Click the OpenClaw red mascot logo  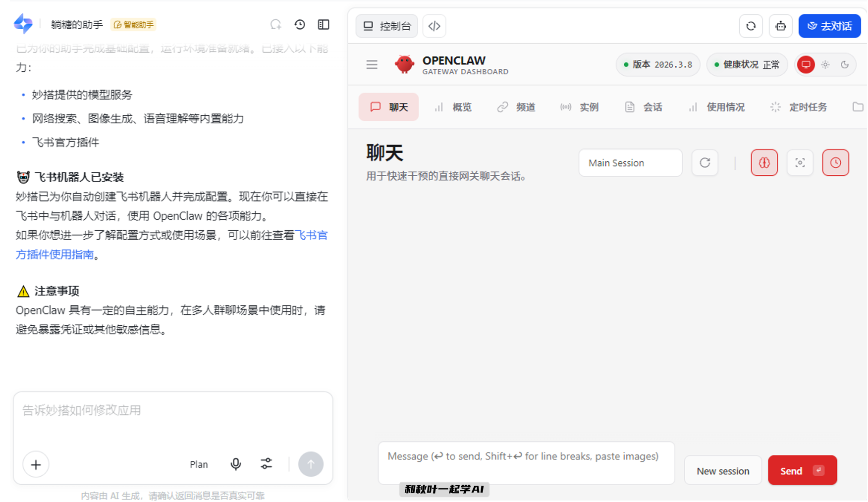[x=404, y=64]
